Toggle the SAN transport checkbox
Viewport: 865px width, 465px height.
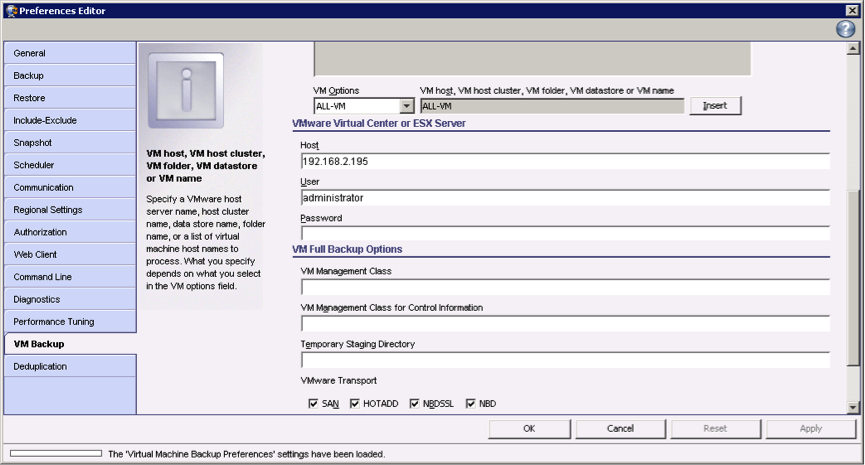click(x=313, y=404)
